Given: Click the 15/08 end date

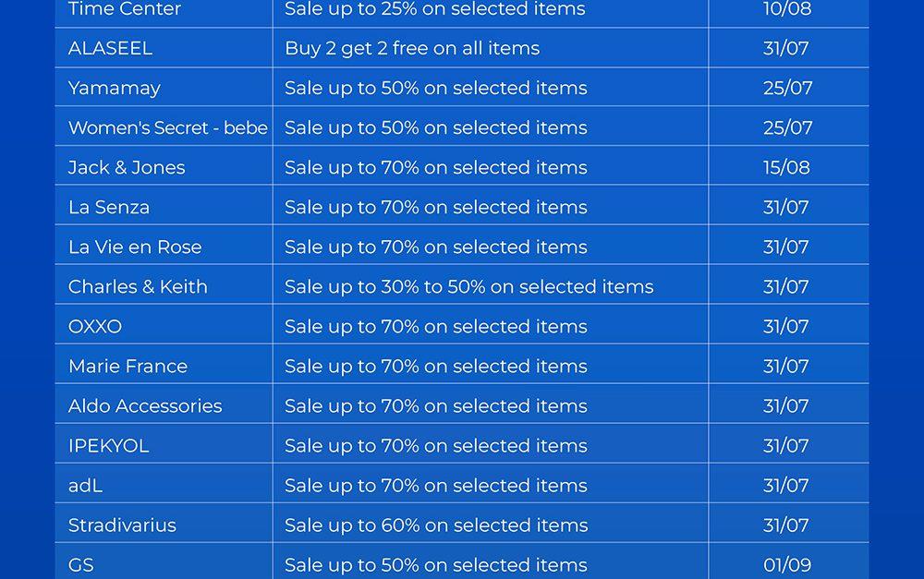Looking at the screenshot, I should [787, 167].
